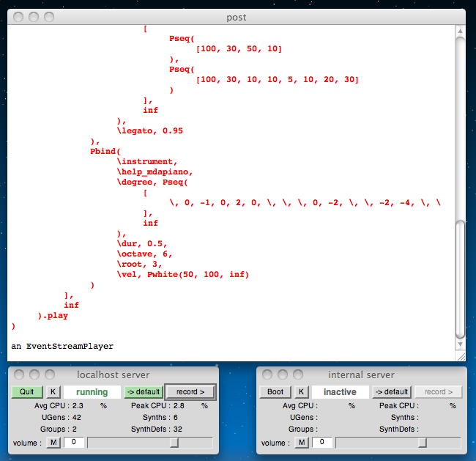Click the K button in localhost server

(x=53, y=391)
